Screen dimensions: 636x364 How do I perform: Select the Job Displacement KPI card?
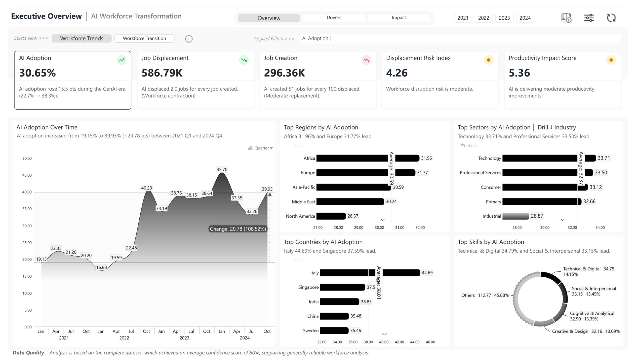[196, 80]
